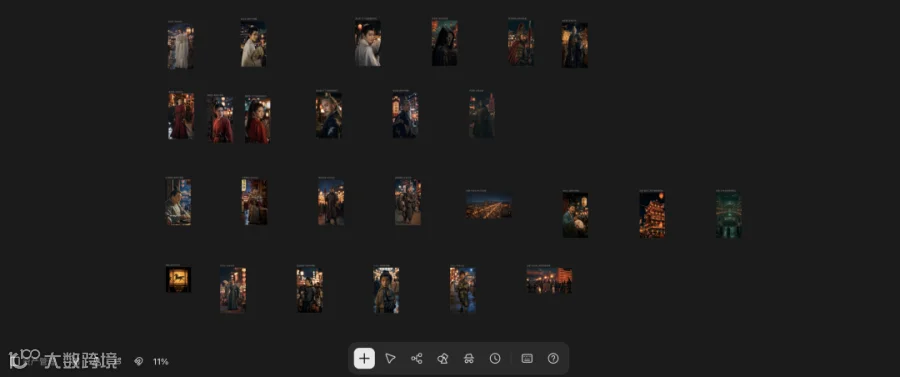Select the dark cloaked figure before red tower

482,115
